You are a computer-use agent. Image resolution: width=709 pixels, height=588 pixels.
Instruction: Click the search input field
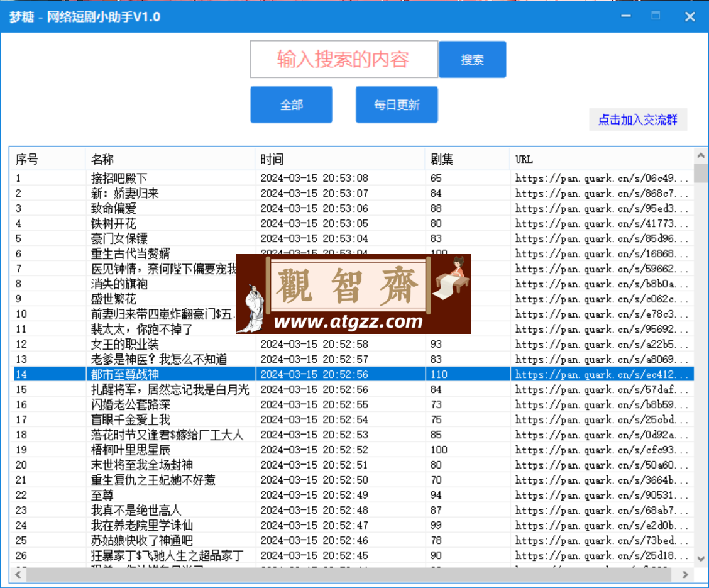344,59
